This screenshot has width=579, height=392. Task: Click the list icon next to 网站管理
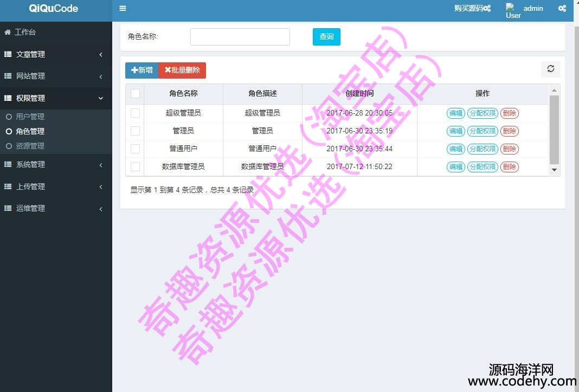pyautogui.click(x=8, y=76)
